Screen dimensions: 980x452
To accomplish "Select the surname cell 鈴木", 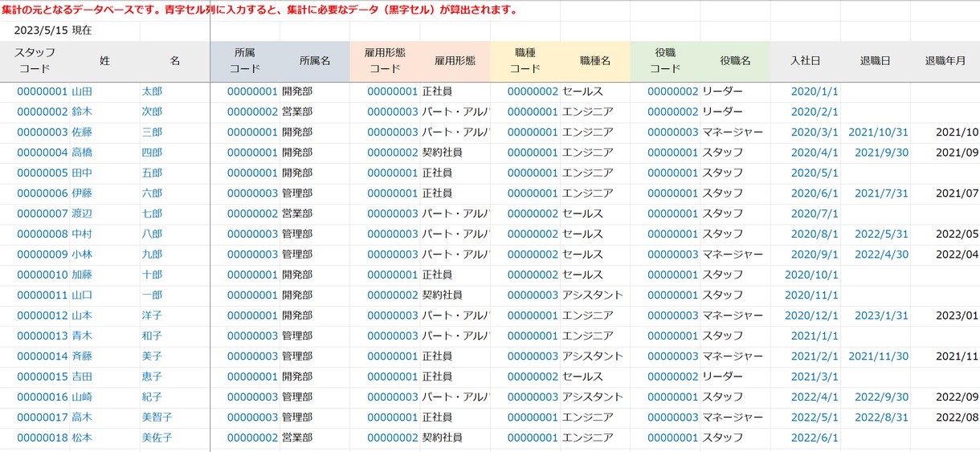I will tap(82, 112).
